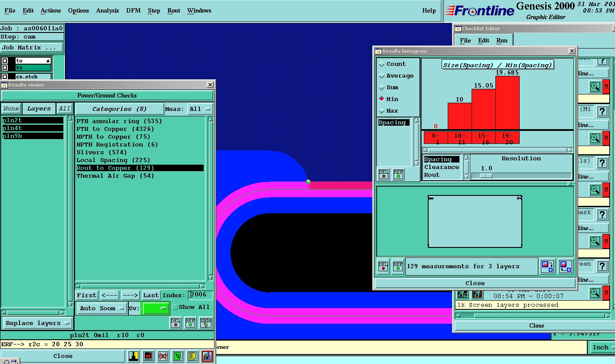The width and height of the screenshot is (615, 364).
Task: Click Close in Results viewer window
Action: [x=63, y=356]
